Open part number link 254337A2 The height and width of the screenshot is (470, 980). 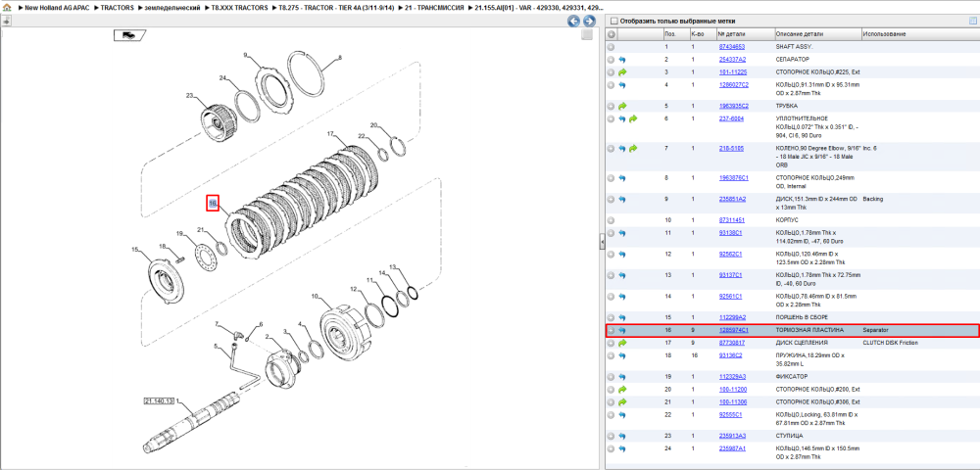click(732, 60)
